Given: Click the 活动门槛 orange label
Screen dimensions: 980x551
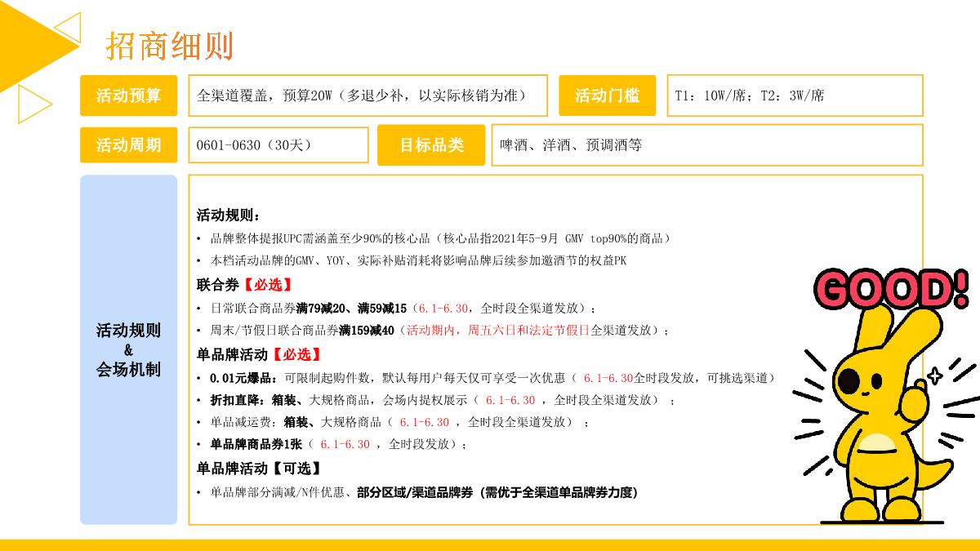Looking at the screenshot, I should (608, 96).
